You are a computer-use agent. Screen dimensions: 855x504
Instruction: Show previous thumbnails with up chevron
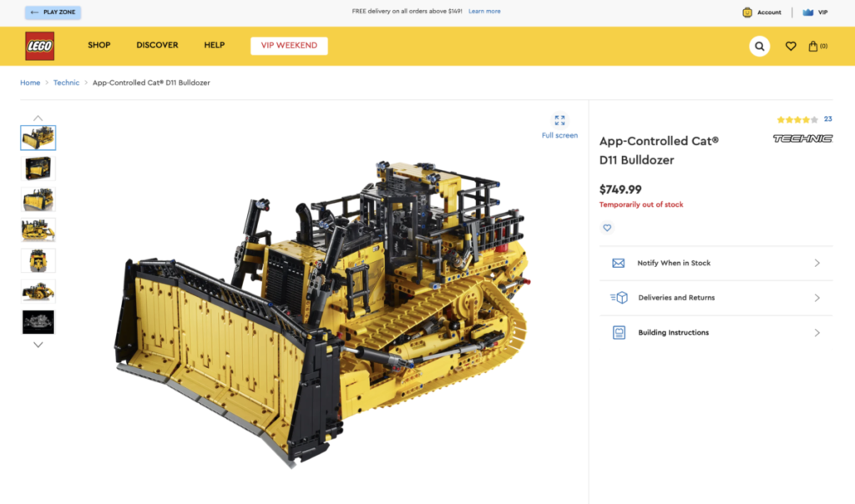tap(38, 118)
